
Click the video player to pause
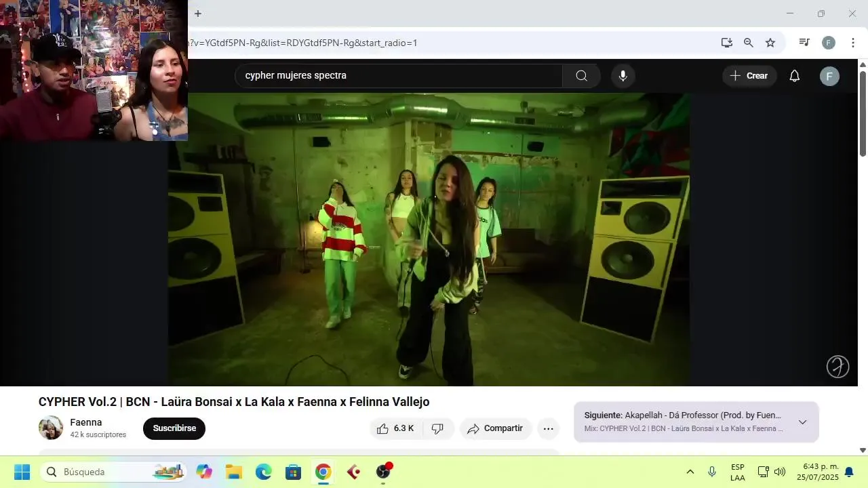pyautogui.click(x=429, y=239)
